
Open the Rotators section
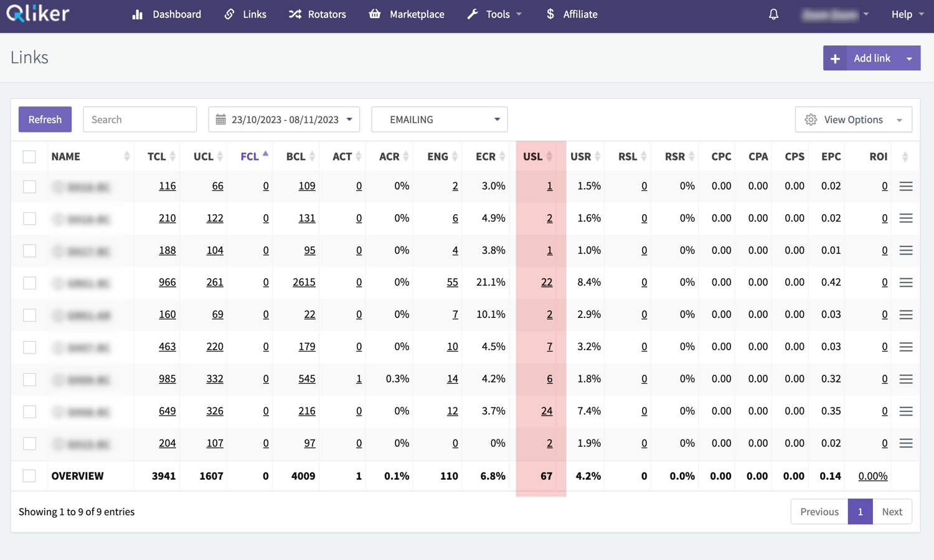[x=318, y=14]
